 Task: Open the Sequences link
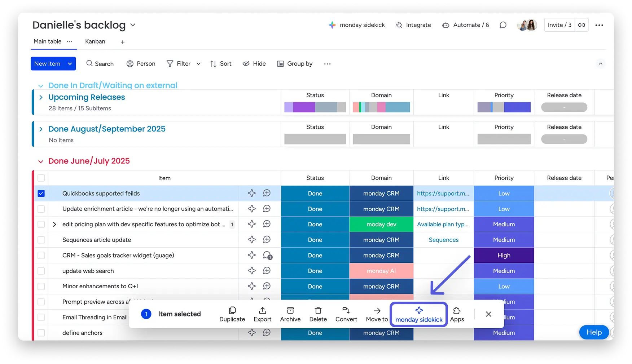click(444, 240)
